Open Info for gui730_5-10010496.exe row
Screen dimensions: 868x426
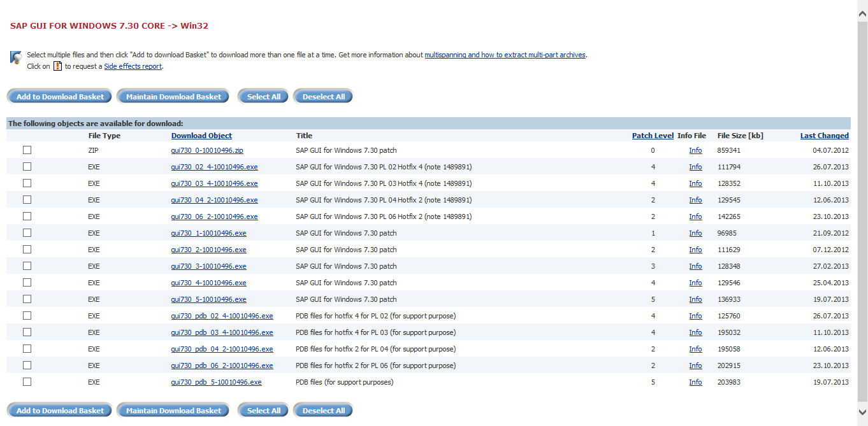click(695, 299)
